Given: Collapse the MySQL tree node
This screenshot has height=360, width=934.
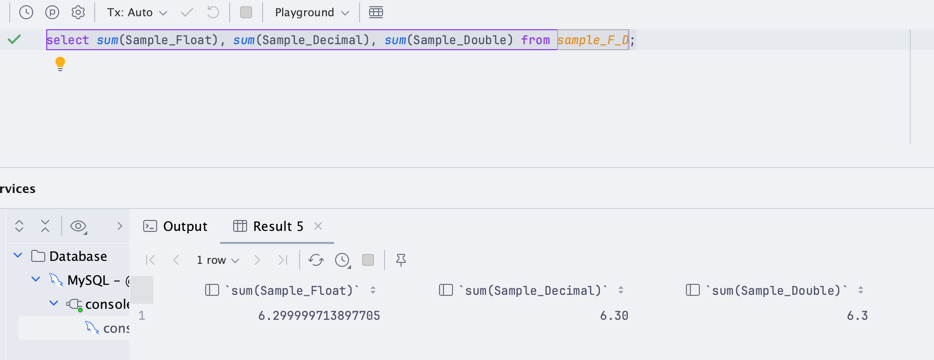Looking at the screenshot, I should 36,280.
